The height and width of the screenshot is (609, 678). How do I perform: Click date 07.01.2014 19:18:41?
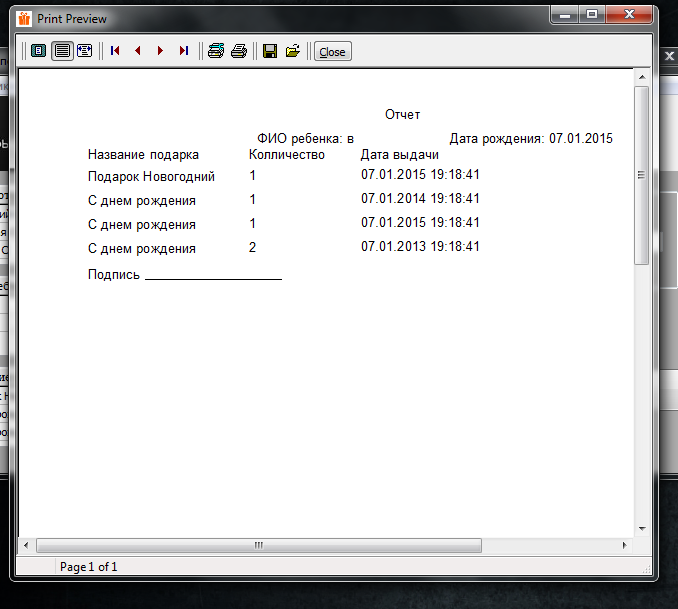[420, 199]
